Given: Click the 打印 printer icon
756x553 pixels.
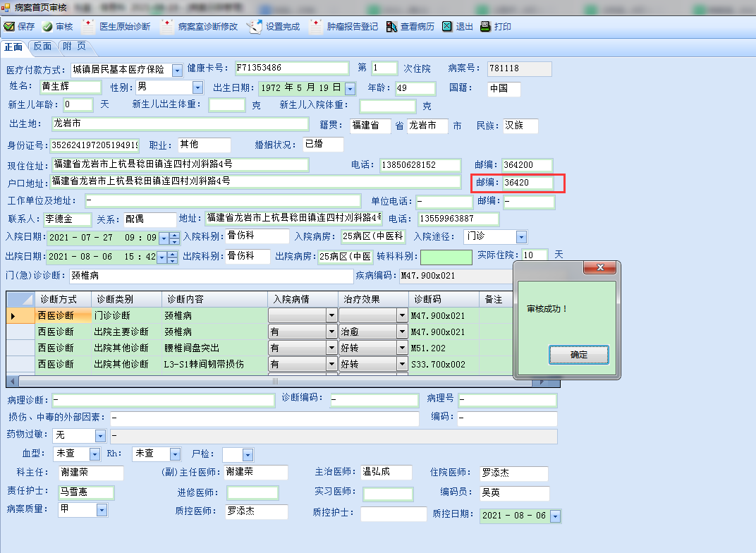Looking at the screenshot, I should click(x=485, y=27).
